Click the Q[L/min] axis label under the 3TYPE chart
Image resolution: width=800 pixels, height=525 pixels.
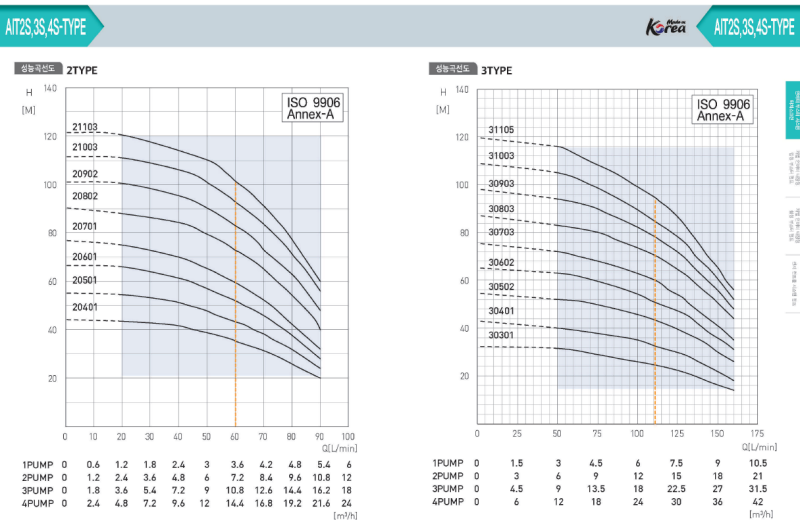coord(759,447)
